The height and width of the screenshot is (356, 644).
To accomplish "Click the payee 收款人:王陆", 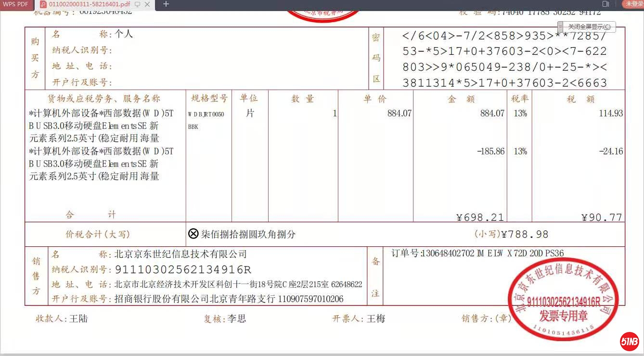I will click(x=62, y=318).
